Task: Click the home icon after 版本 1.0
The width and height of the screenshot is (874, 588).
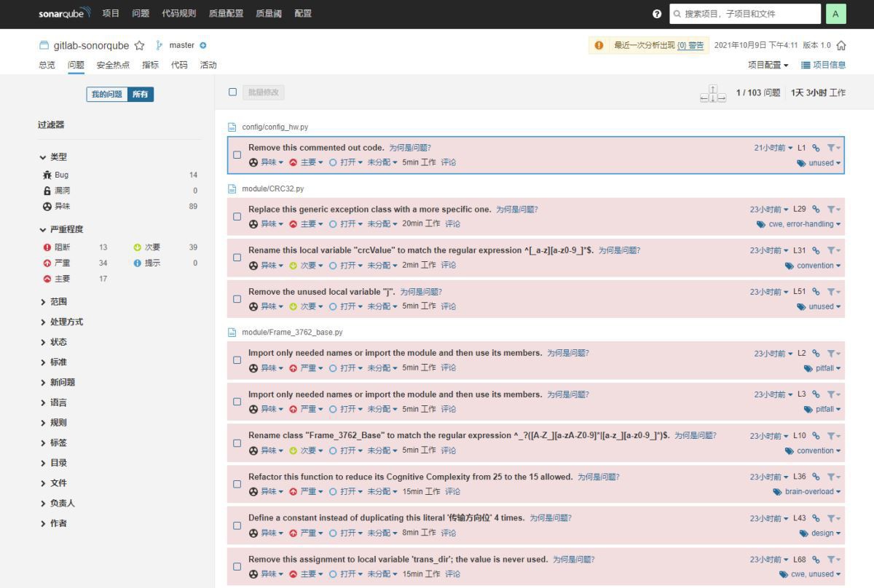Action: [x=841, y=45]
